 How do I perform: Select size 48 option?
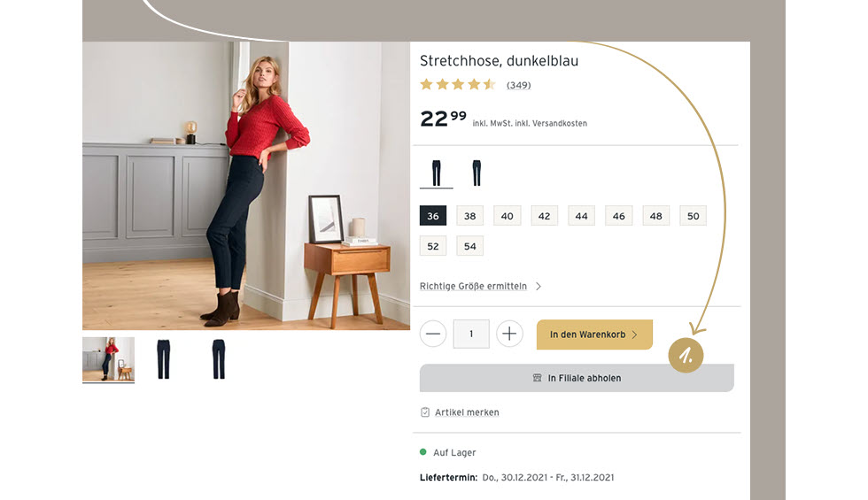[x=656, y=216]
